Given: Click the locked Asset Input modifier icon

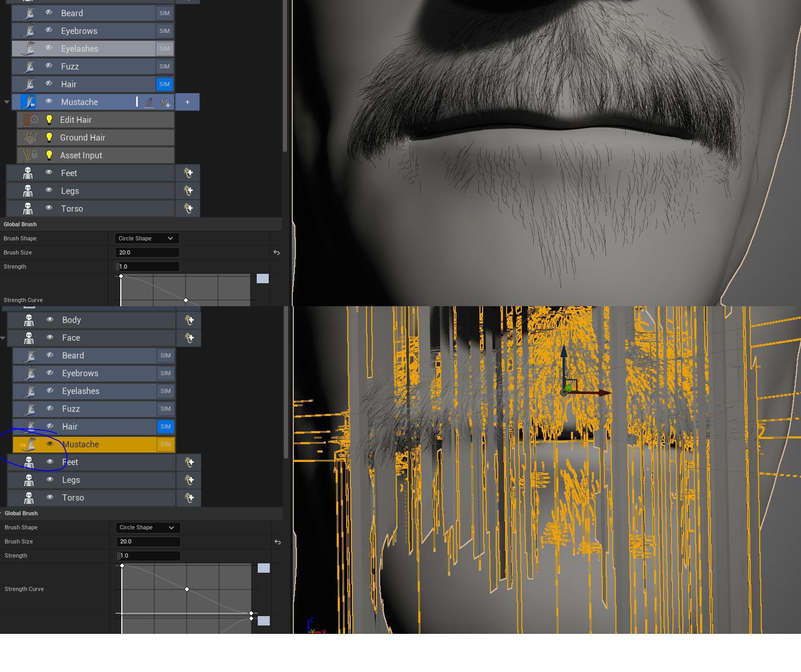Looking at the screenshot, I should click(x=30, y=155).
